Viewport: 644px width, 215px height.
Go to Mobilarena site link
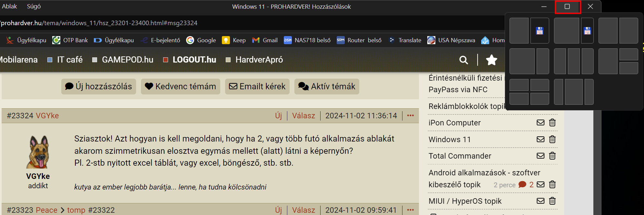18,60
